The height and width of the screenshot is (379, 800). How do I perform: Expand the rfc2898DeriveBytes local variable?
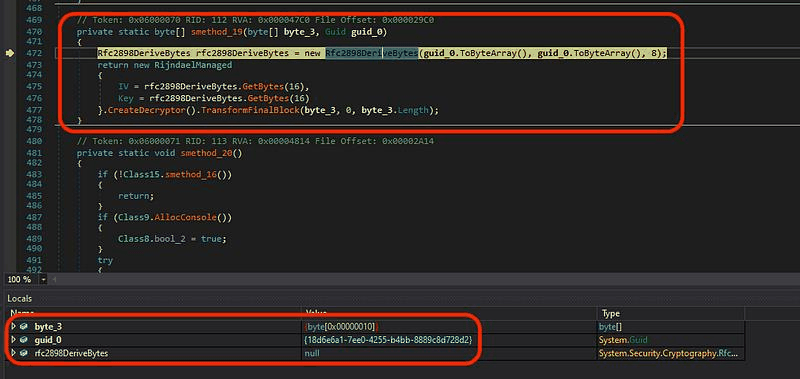click(x=14, y=353)
